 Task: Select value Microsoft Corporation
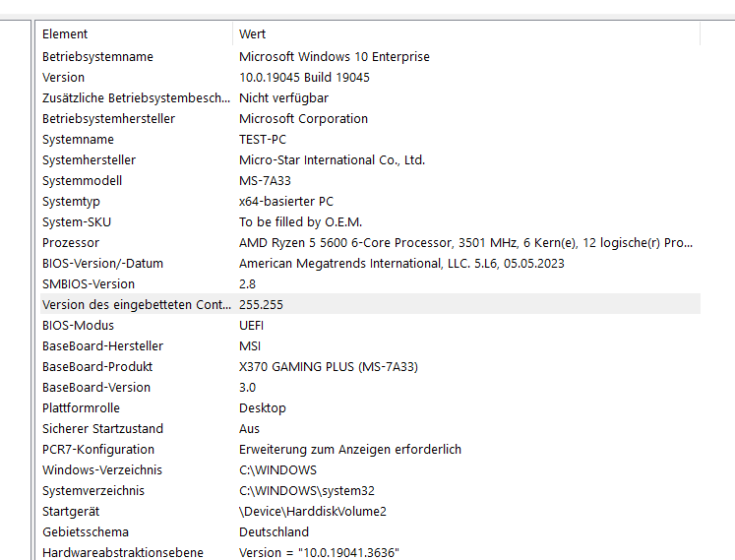303,119
